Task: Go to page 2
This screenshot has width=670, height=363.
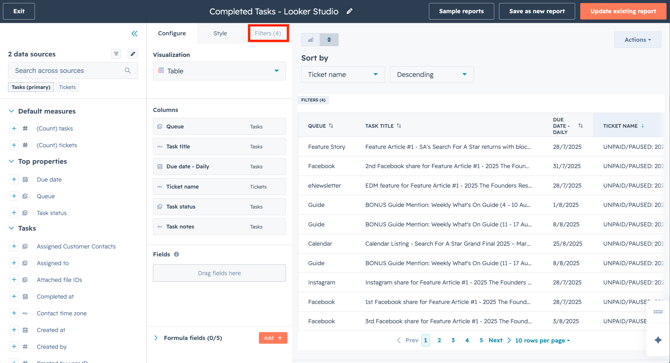Action: [439, 340]
